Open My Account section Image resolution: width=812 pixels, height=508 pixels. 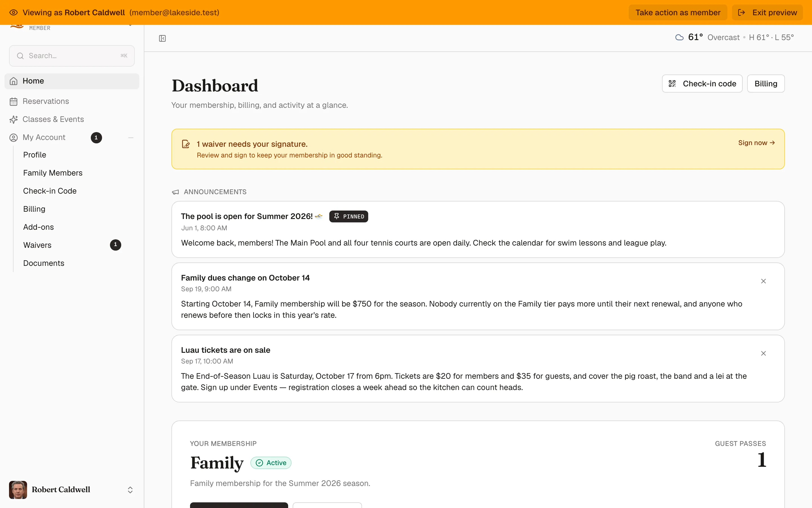coord(44,137)
